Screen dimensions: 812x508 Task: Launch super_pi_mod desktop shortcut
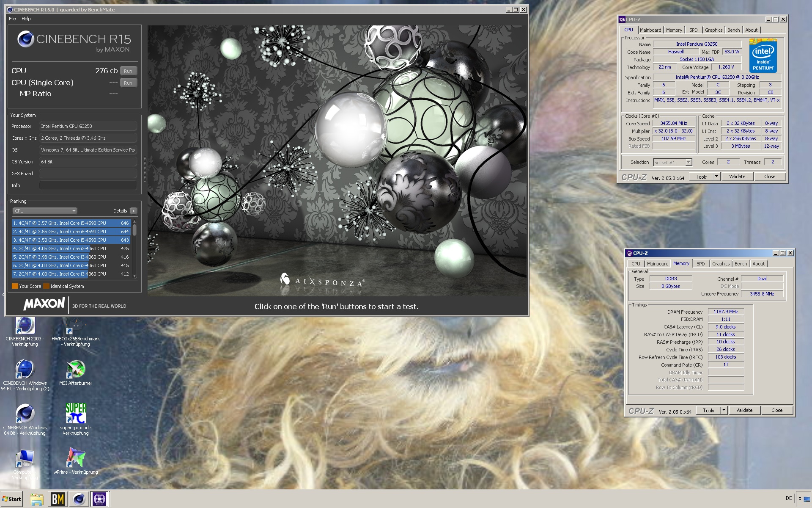pyautogui.click(x=76, y=419)
